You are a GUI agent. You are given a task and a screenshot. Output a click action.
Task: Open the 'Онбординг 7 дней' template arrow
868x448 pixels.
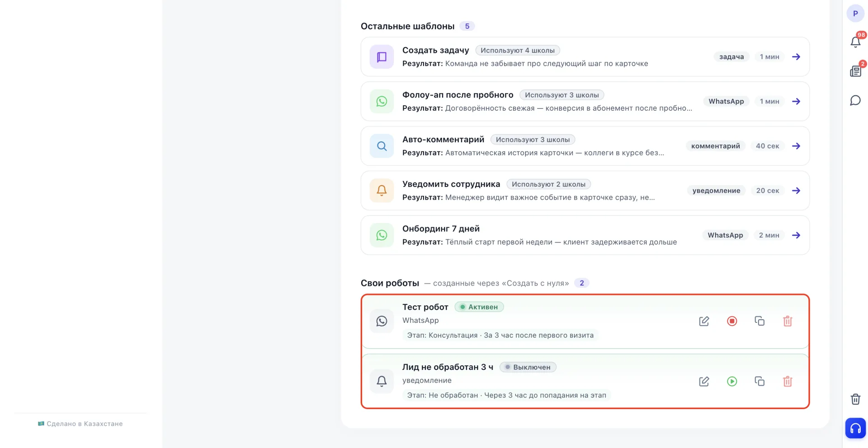[x=796, y=235]
